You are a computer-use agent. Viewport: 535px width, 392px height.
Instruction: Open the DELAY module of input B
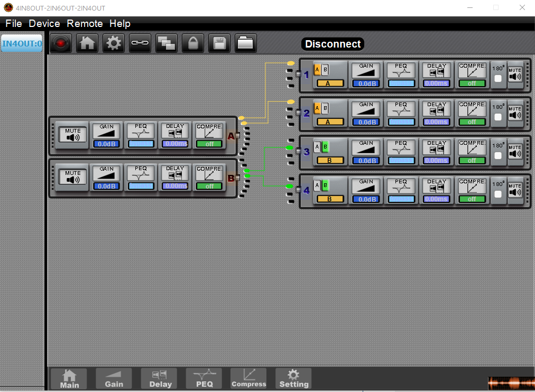coord(174,178)
